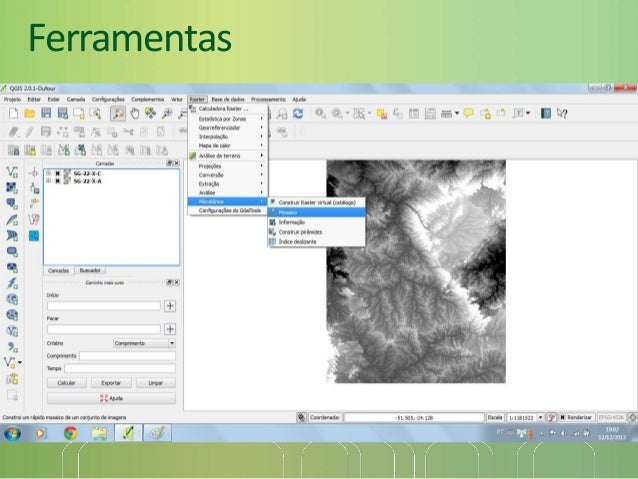Click plus button next to Início field
The height and width of the screenshot is (479, 638).
coord(170,306)
